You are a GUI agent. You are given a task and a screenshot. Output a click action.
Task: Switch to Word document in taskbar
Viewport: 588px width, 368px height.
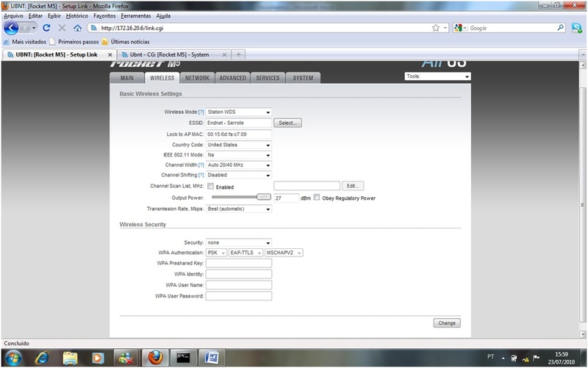pos(212,358)
